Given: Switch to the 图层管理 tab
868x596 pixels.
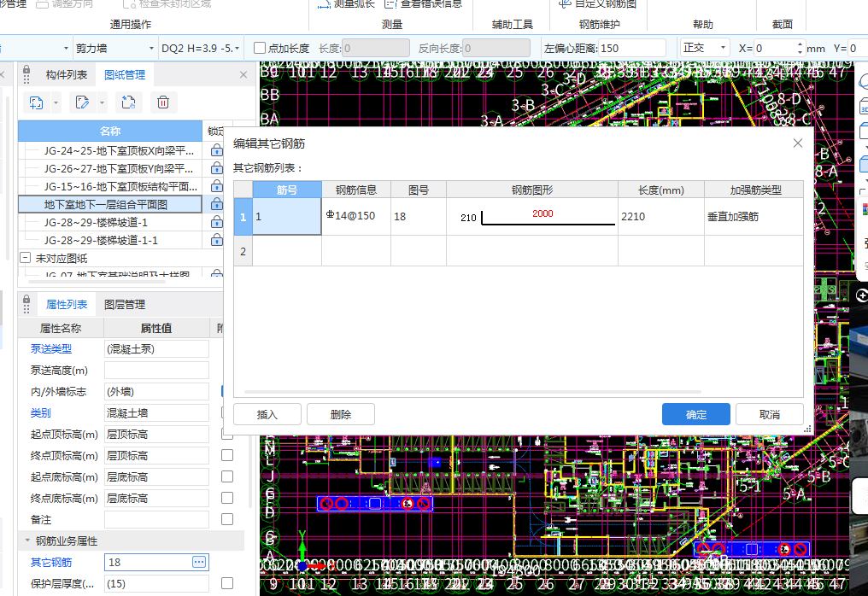Looking at the screenshot, I should pyautogui.click(x=125, y=304).
